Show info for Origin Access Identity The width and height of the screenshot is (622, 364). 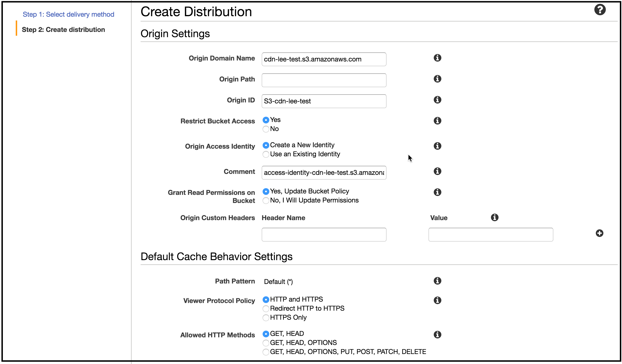(x=437, y=146)
